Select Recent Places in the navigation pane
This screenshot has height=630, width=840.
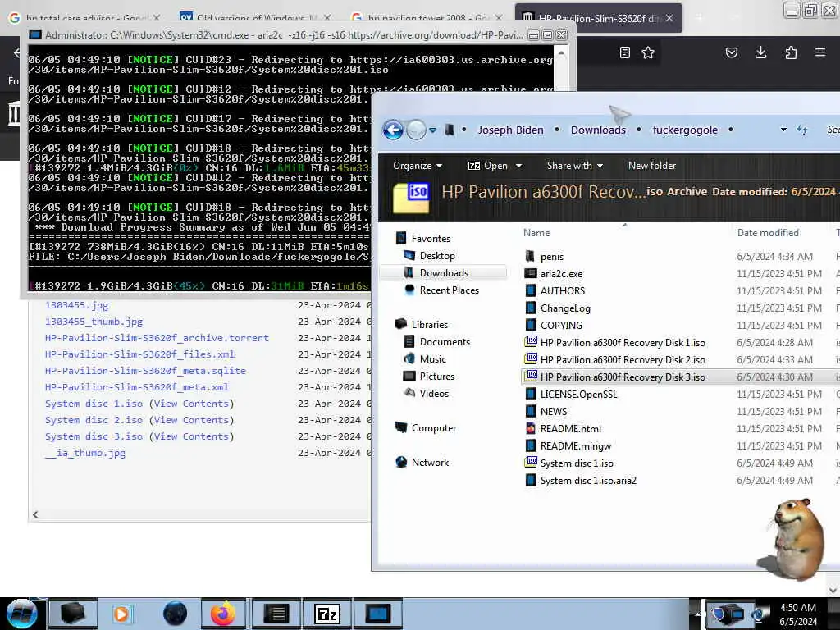[x=449, y=290]
